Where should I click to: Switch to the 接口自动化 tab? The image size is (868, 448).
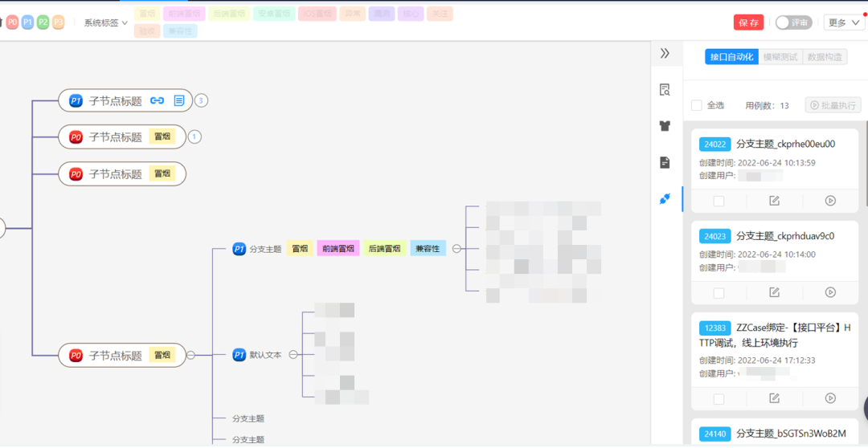(x=732, y=56)
